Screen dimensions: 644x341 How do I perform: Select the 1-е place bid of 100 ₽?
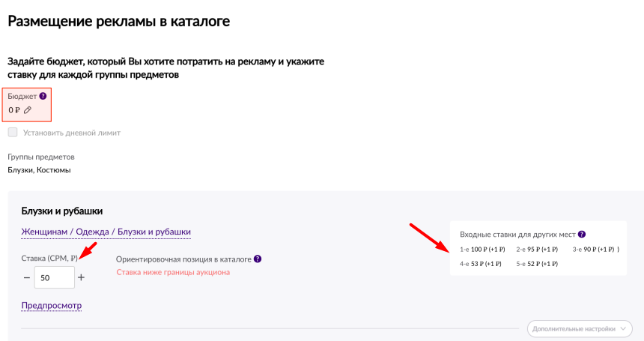pos(482,250)
